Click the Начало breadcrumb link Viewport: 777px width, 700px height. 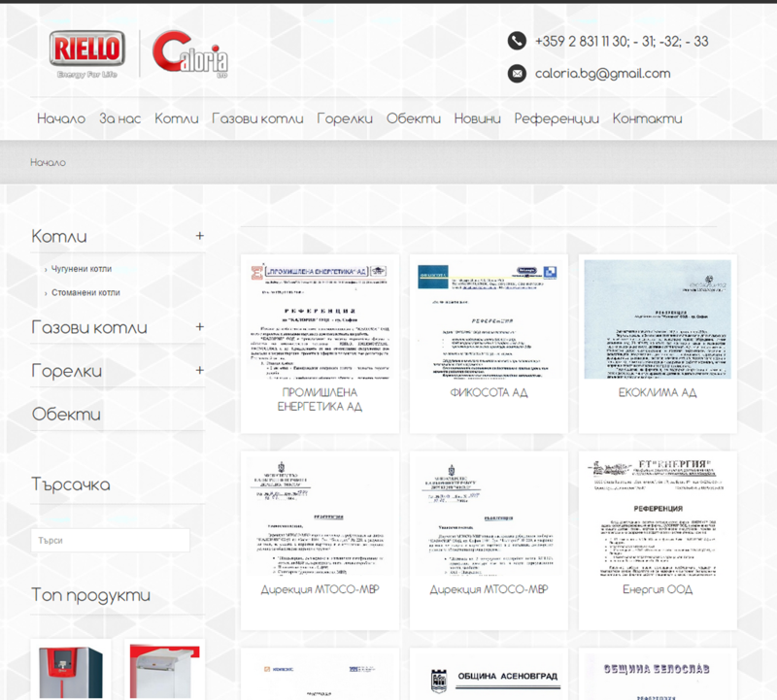tap(48, 162)
